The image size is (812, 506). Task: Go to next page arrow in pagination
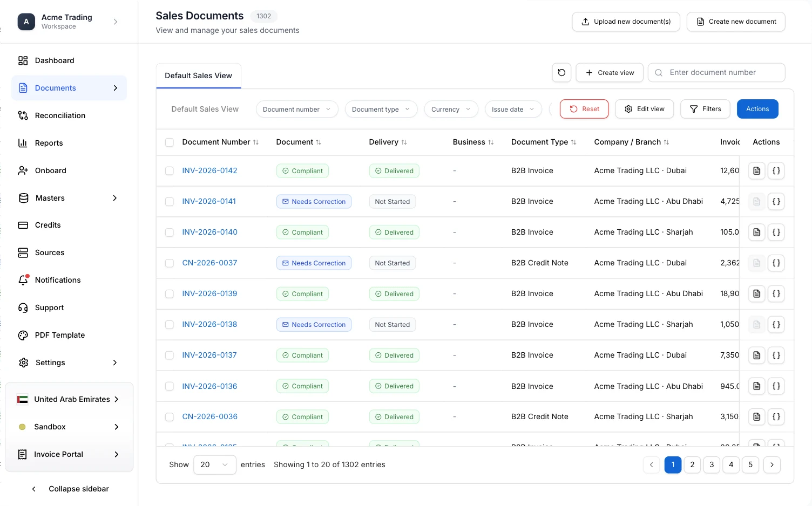(x=772, y=465)
